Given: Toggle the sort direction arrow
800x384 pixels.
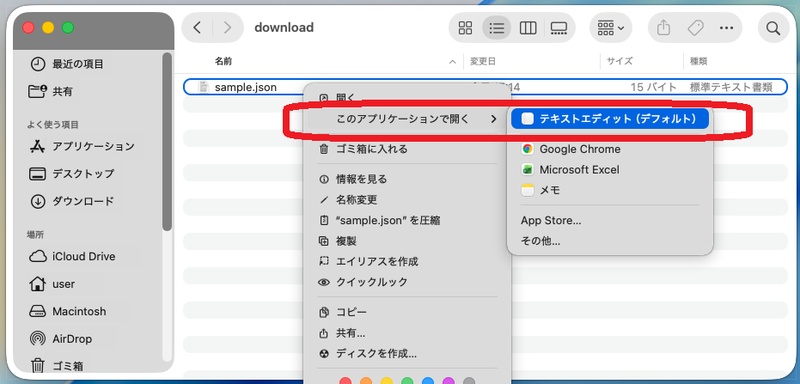Looking at the screenshot, I should [452, 62].
